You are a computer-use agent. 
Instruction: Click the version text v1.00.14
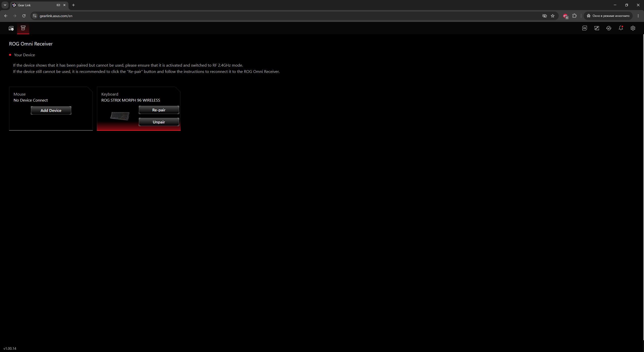point(10,348)
